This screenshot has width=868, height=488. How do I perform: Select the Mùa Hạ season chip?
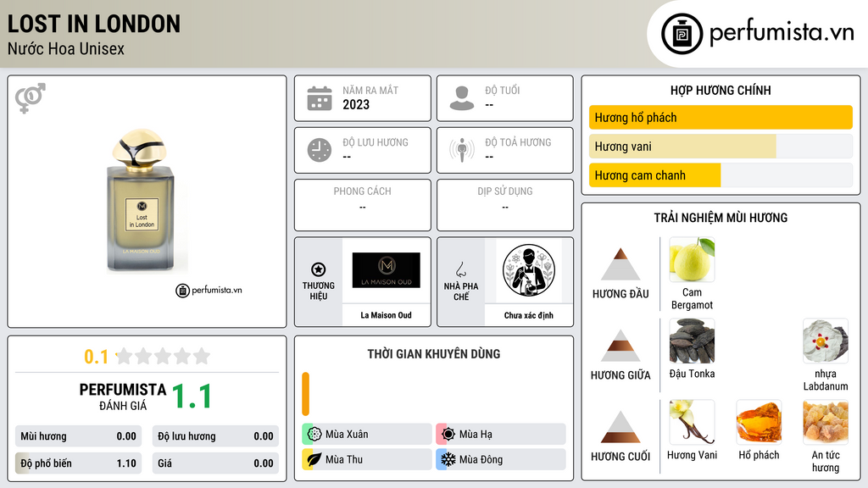click(501, 435)
